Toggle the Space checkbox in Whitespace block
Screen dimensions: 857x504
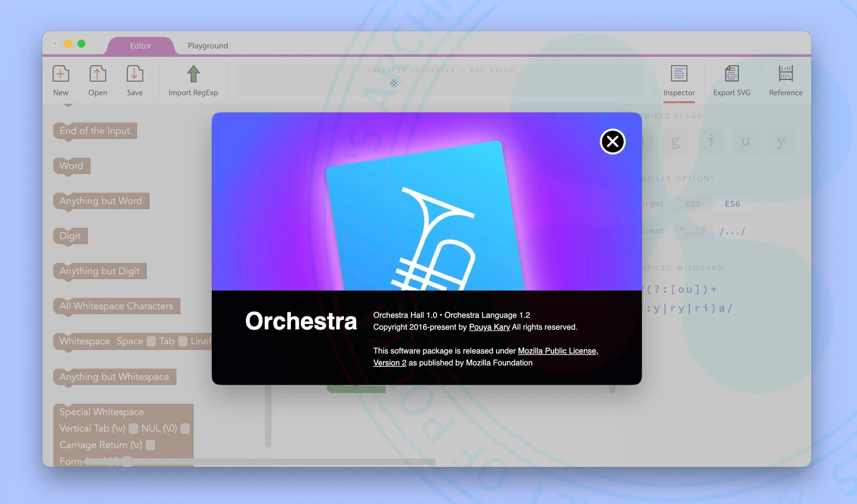151,341
